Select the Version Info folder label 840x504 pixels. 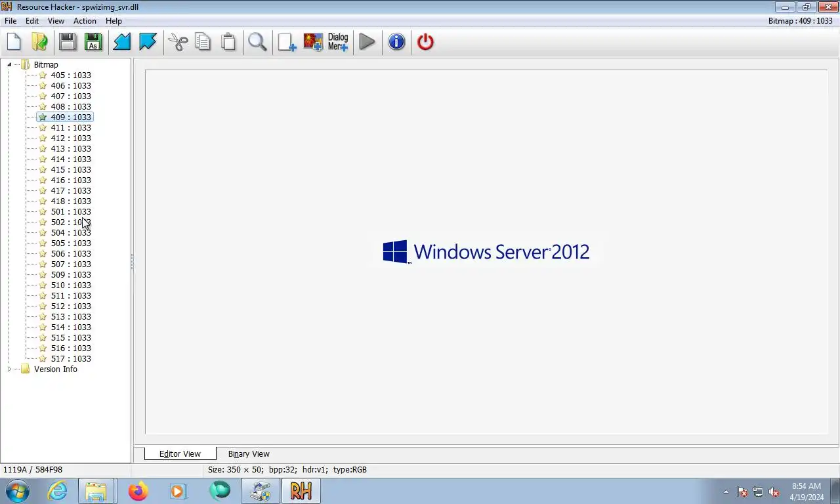tap(56, 369)
